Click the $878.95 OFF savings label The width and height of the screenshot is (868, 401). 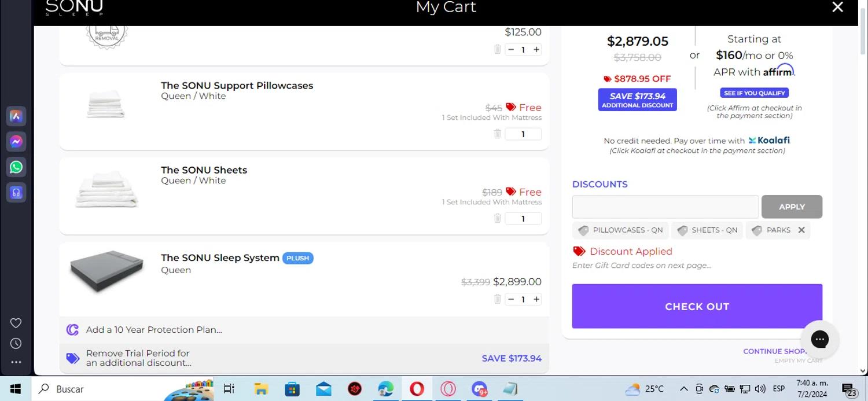[x=637, y=79]
